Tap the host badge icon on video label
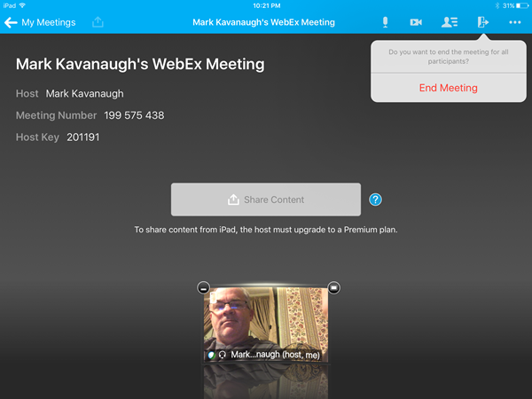This screenshot has width=532, height=399. tap(211, 355)
